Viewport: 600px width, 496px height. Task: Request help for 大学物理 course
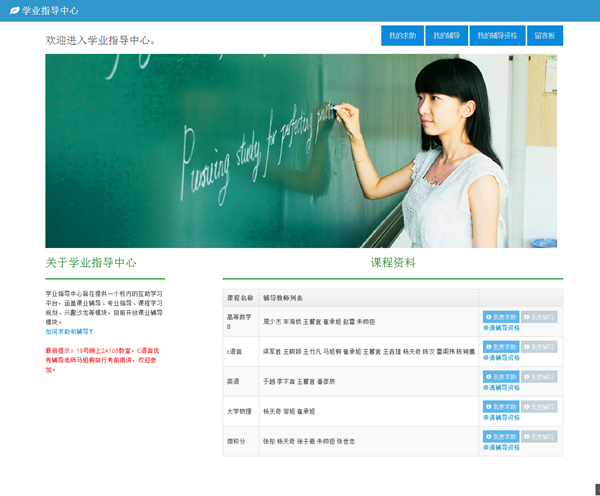pos(501,407)
